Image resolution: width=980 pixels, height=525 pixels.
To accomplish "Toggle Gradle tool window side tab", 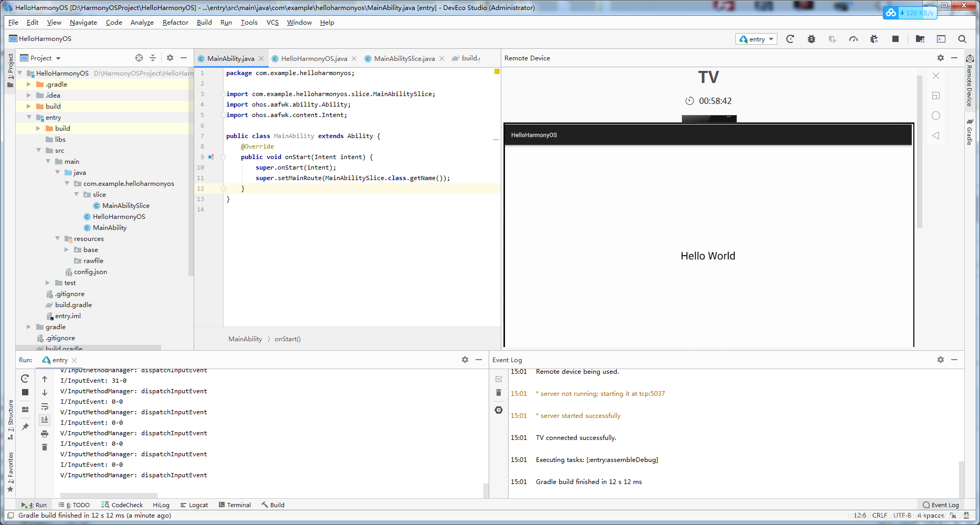I will pos(970,132).
